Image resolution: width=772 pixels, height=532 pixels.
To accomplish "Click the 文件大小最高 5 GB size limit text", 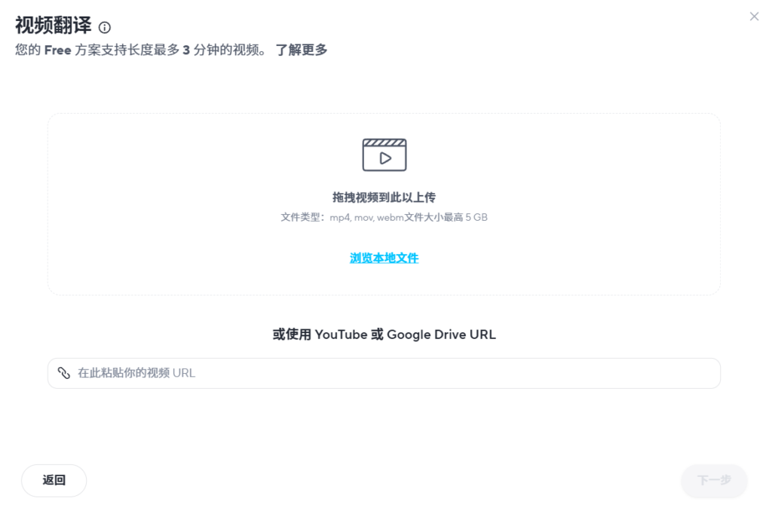I will pos(446,217).
